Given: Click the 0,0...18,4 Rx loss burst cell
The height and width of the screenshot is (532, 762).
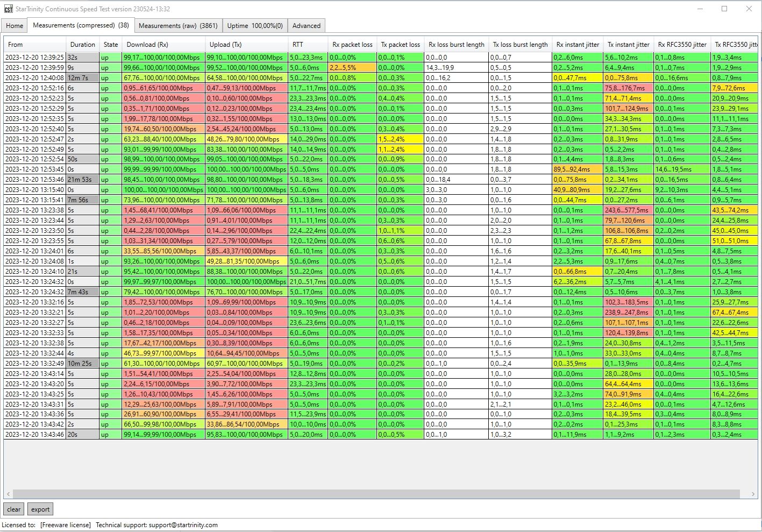Looking at the screenshot, I should tap(457, 180).
